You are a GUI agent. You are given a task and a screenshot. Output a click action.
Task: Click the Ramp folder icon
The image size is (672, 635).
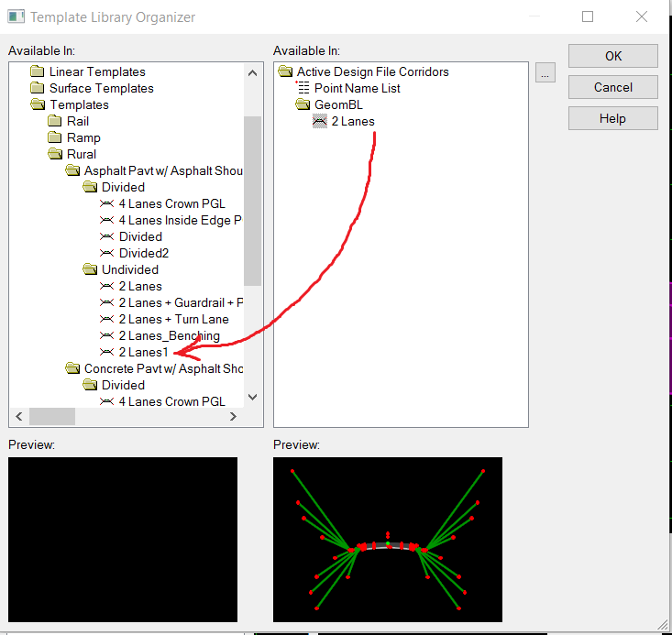55,137
